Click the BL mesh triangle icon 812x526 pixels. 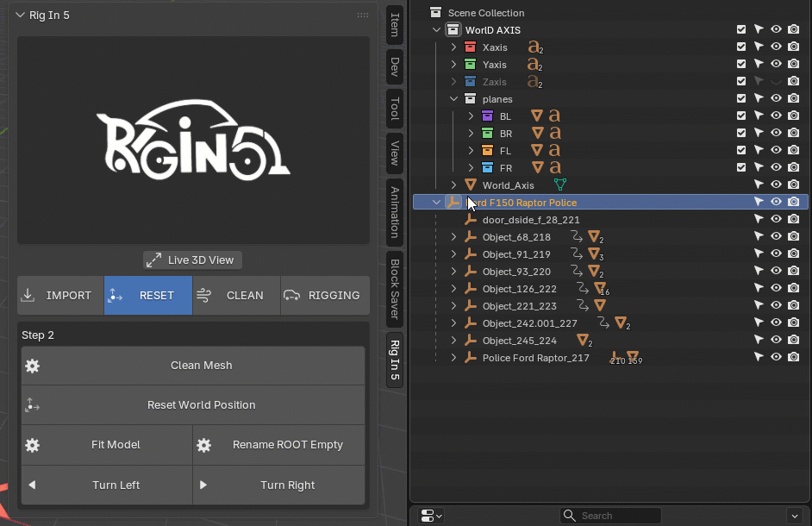point(537,116)
